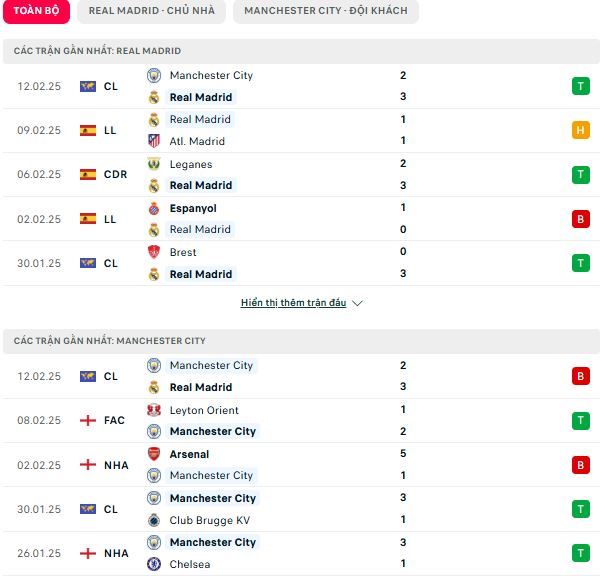This screenshot has width=605, height=578.
Task: Click England flag beside FAC competition
Action: 88,421
